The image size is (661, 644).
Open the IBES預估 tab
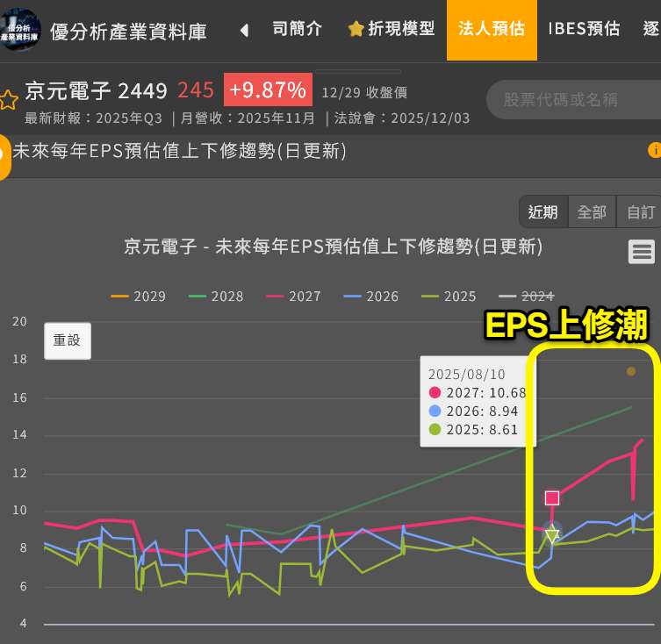click(584, 29)
